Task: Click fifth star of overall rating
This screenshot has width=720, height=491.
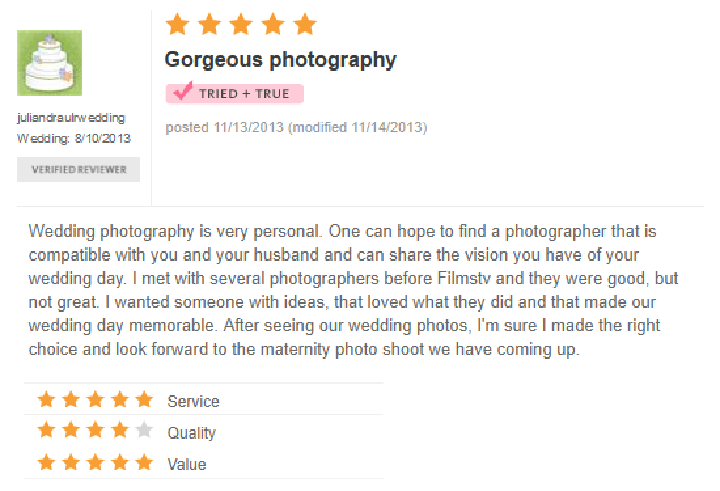Action: click(x=305, y=24)
